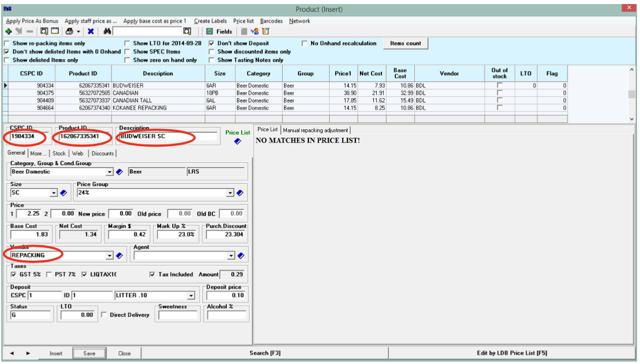Expand the Size SC dropdown
The height and width of the screenshot is (364, 640).
coord(53,193)
